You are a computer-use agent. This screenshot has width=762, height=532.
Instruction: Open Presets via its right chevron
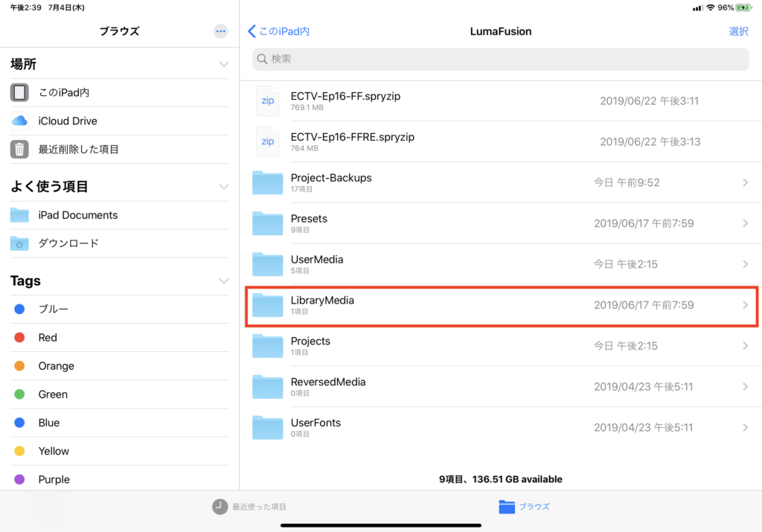coord(745,223)
